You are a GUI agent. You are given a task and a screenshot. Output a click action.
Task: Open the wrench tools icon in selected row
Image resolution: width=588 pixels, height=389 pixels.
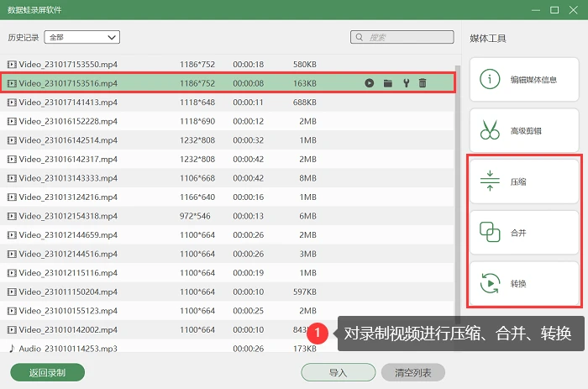click(406, 83)
